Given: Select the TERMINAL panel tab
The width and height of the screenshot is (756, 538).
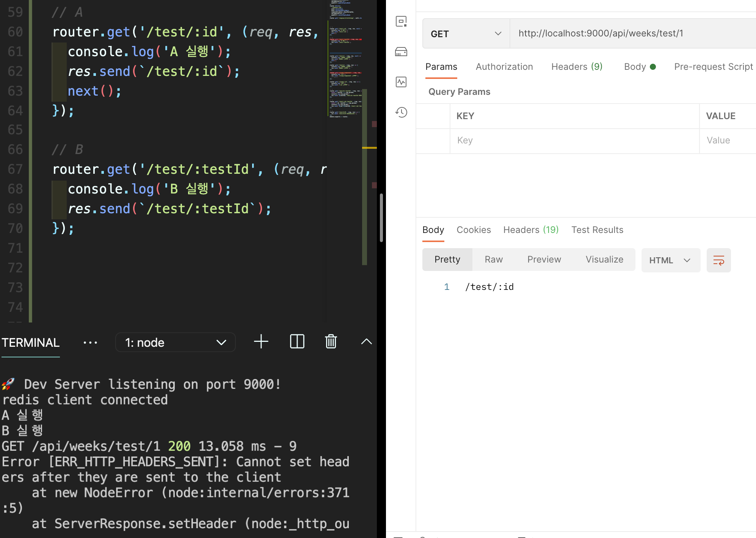Looking at the screenshot, I should (x=30, y=343).
